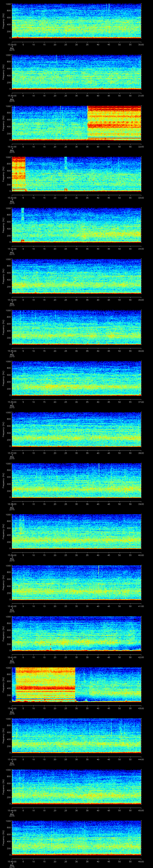Click the spectrogram plot starting at 15:35:00
153x868 pixels.
point(77,327)
